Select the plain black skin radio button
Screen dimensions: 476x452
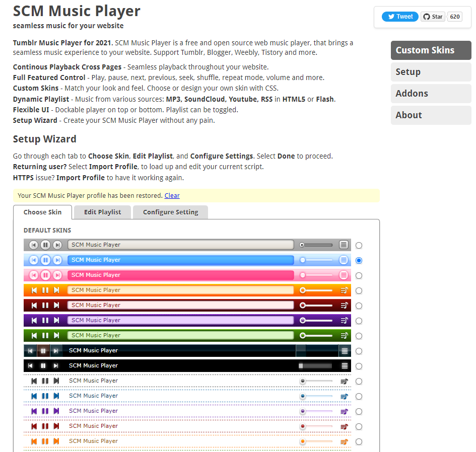point(359,366)
